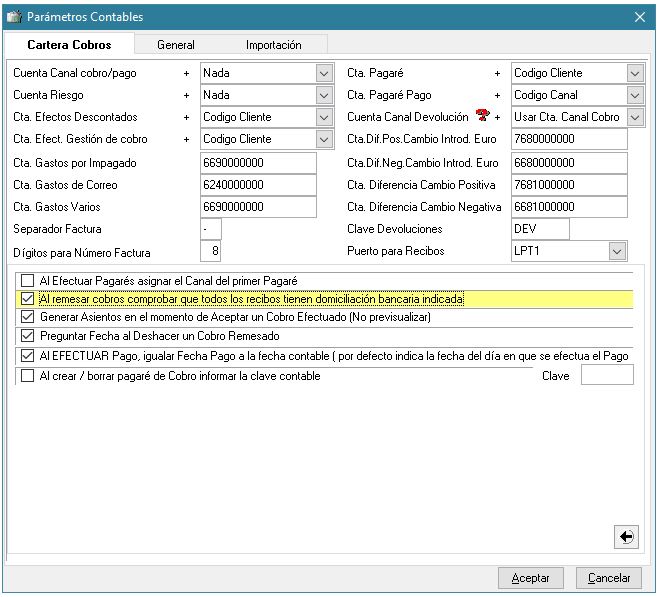Click Cta. Gastos por Impagado field
This screenshot has width=660, height=597.
[x=258, y=163]
